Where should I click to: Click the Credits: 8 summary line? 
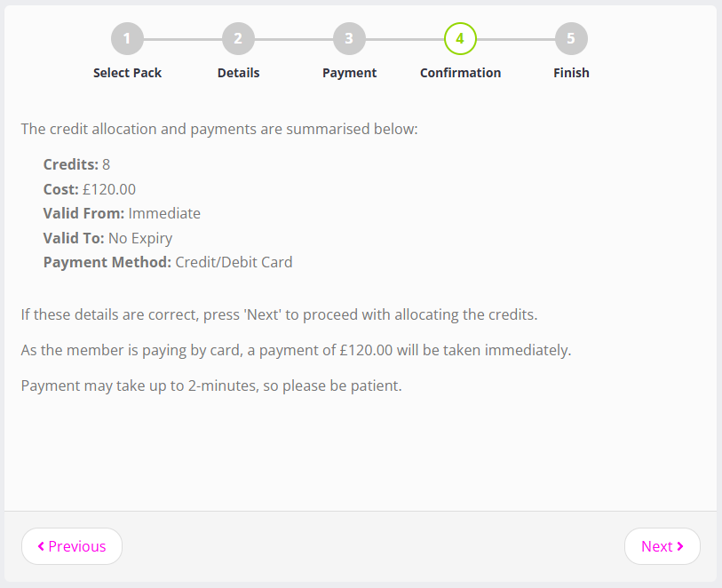click(x=76, y=164)
